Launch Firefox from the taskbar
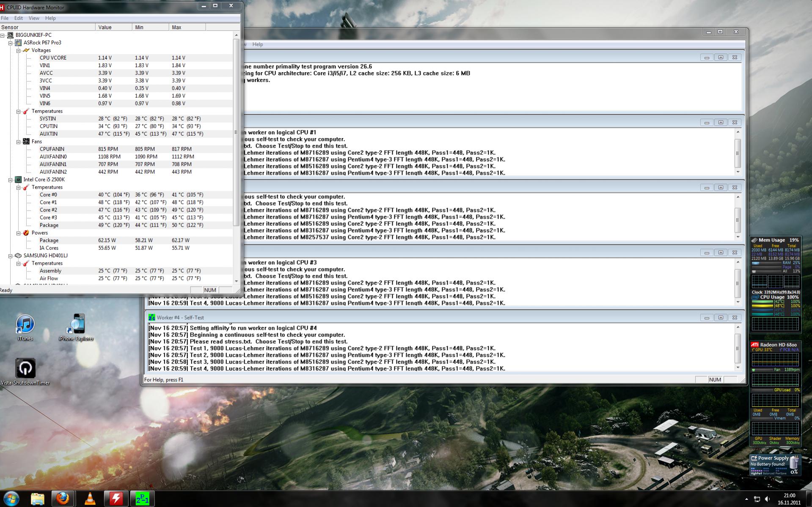 [63, 499]
